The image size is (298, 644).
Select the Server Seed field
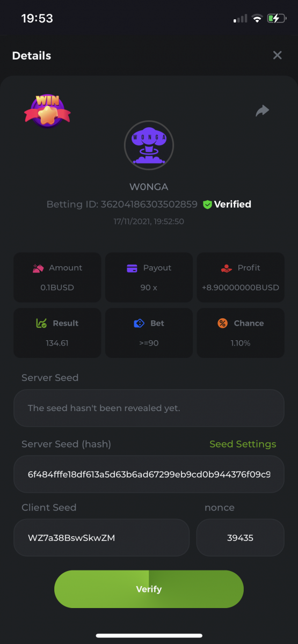click(149, 408)
